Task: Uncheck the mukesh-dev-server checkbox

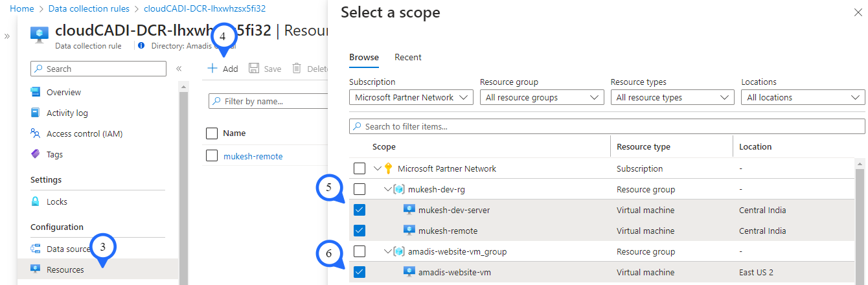Action: pyautogui.click(x=360, y=210)
